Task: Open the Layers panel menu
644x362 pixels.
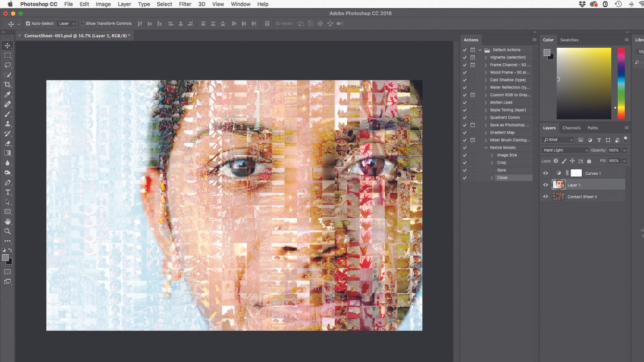Action: 627,128
